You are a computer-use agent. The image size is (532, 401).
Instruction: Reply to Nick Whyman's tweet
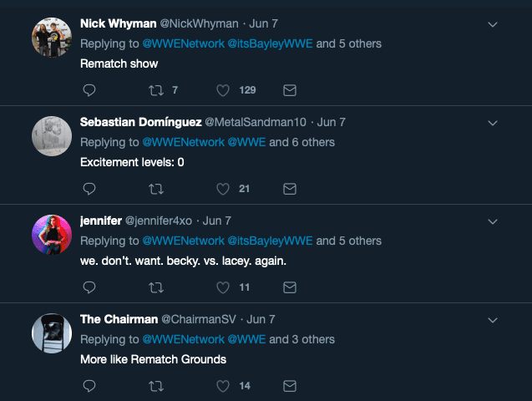tap(89, 90)
